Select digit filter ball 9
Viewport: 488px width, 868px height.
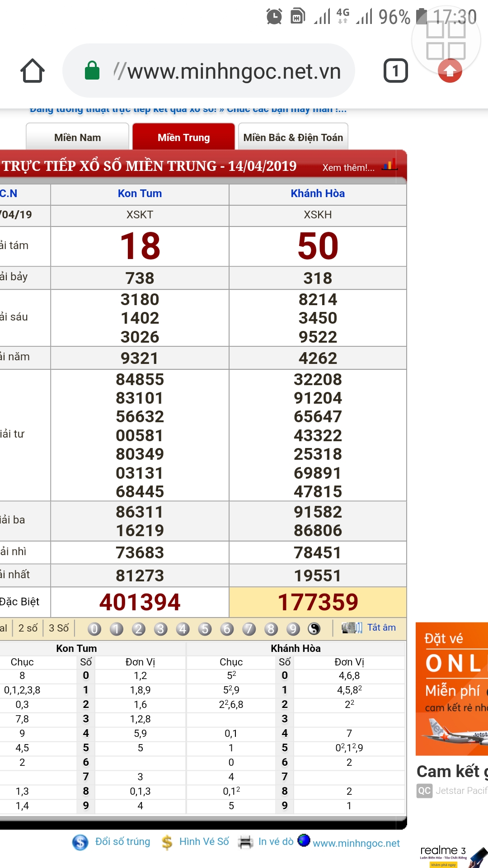[293, 629]
